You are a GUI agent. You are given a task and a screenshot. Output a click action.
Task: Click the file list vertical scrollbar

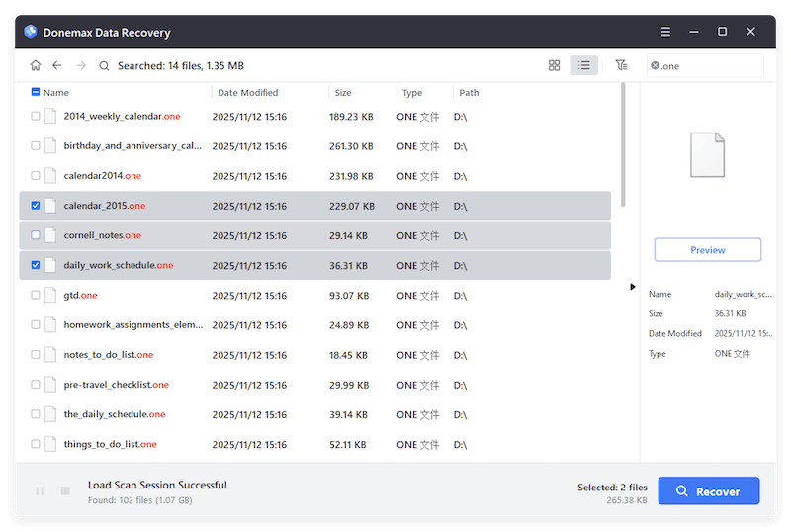[623, 144]
